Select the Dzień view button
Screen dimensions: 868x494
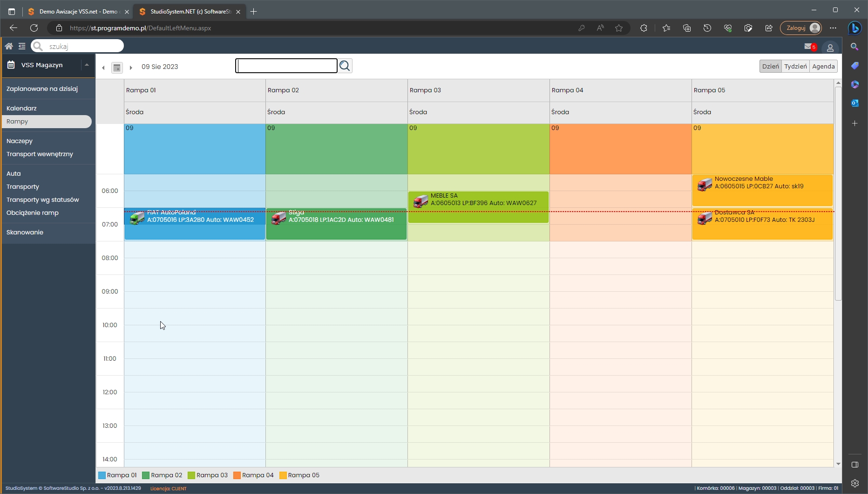coord(770,66)
